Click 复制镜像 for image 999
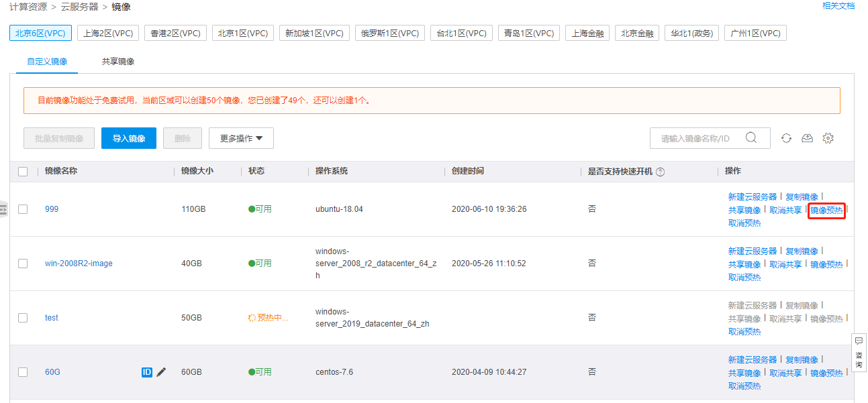This screenshot has height=403, width=868. coord(802,196)
